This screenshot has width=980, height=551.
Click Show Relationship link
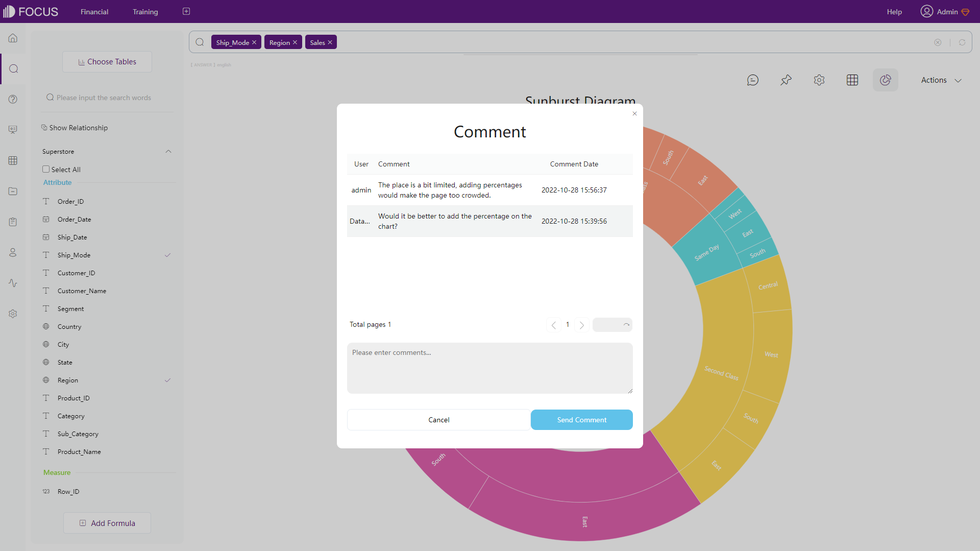(x=75, y=128)
